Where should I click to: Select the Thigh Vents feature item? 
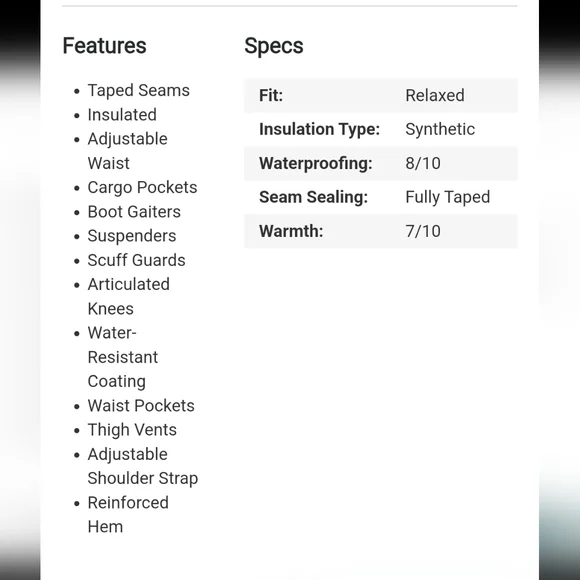coord(132,430)
